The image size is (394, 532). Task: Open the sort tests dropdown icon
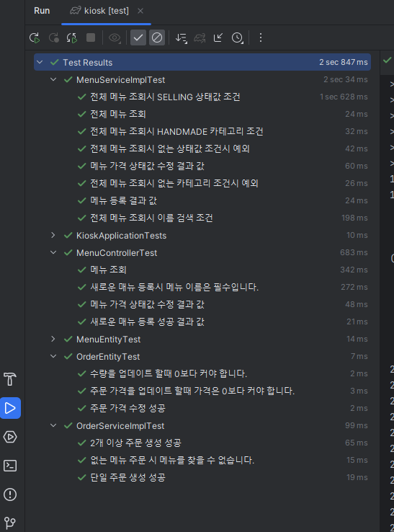(x=181, y=37)
